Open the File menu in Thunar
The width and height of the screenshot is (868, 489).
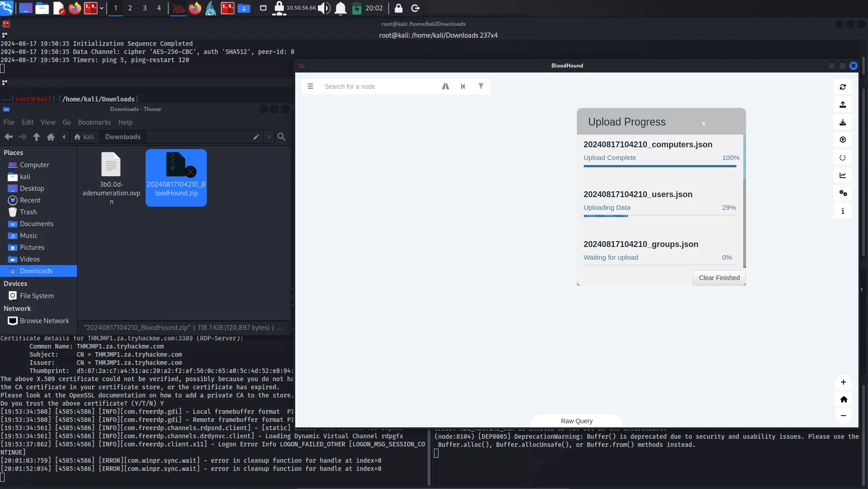(9, 122)
